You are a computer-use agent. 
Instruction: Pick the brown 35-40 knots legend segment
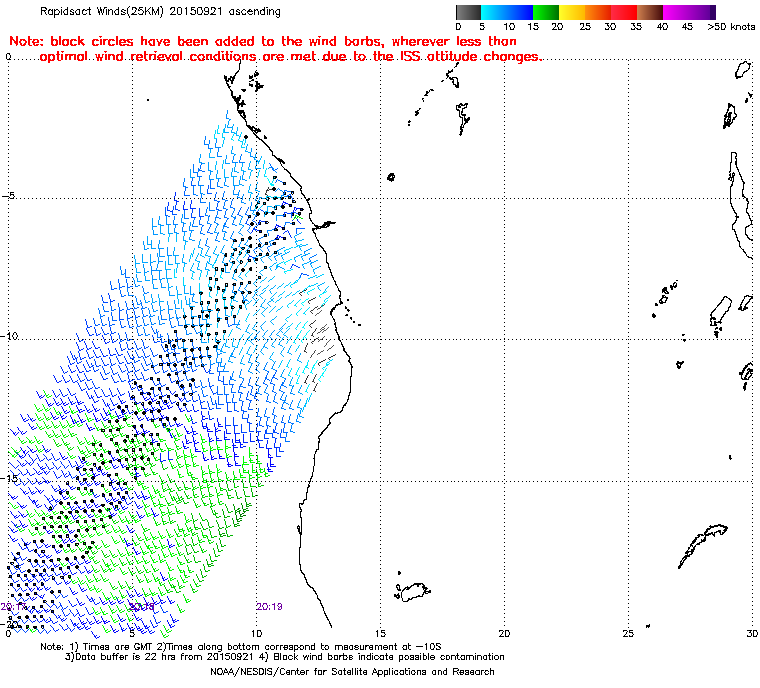650,13
